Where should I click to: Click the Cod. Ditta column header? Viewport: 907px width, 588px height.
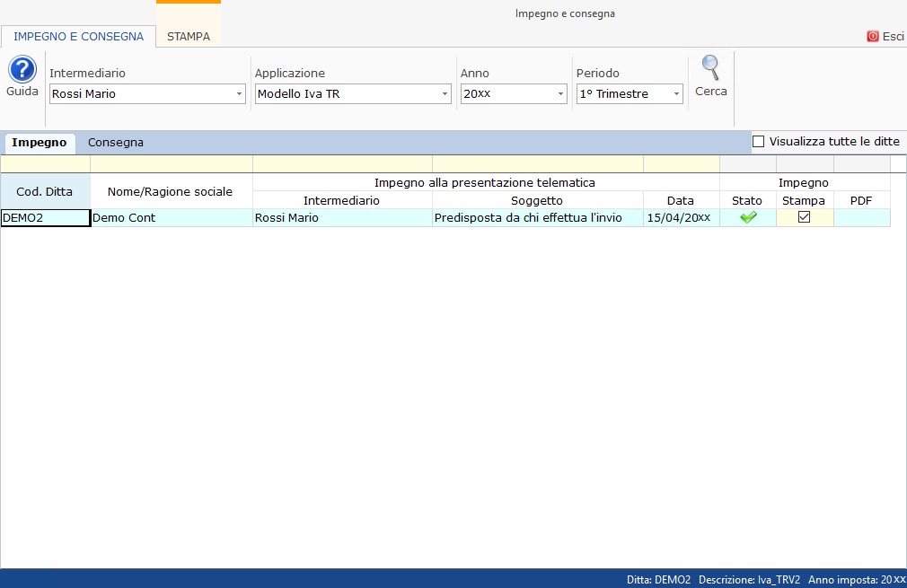[45, 191]
